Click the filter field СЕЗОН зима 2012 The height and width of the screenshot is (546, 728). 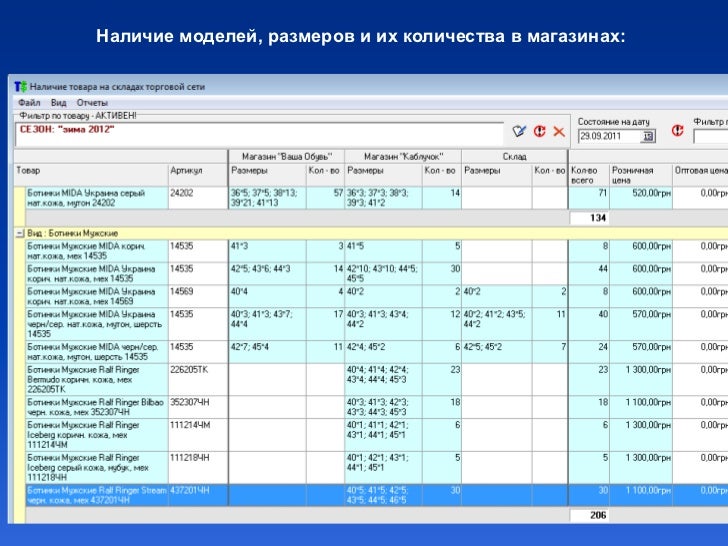(260, 134)
